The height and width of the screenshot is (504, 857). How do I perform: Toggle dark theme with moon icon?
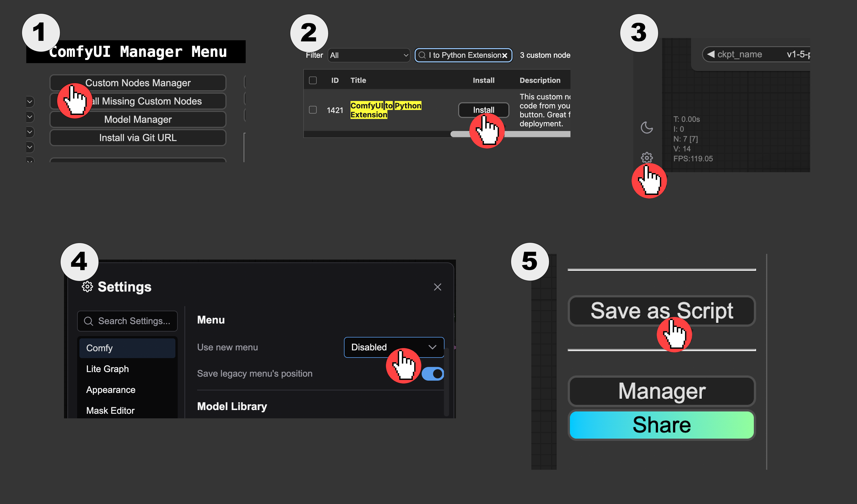point(646,127)
